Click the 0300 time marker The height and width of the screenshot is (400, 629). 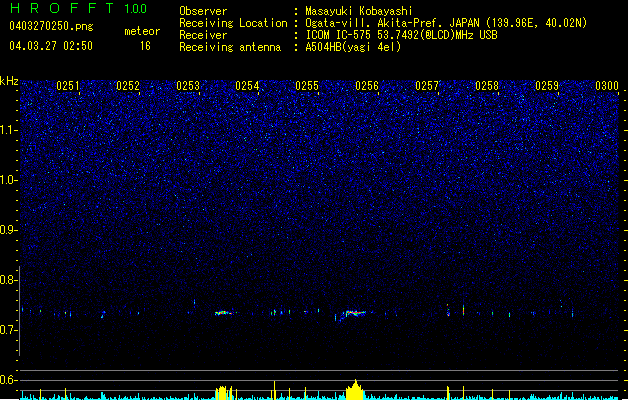[607, 86]
